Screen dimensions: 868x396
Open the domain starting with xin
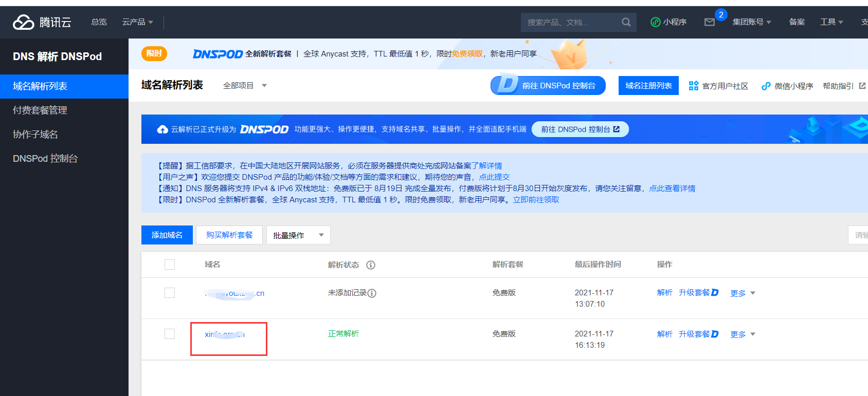coord(225,334)
